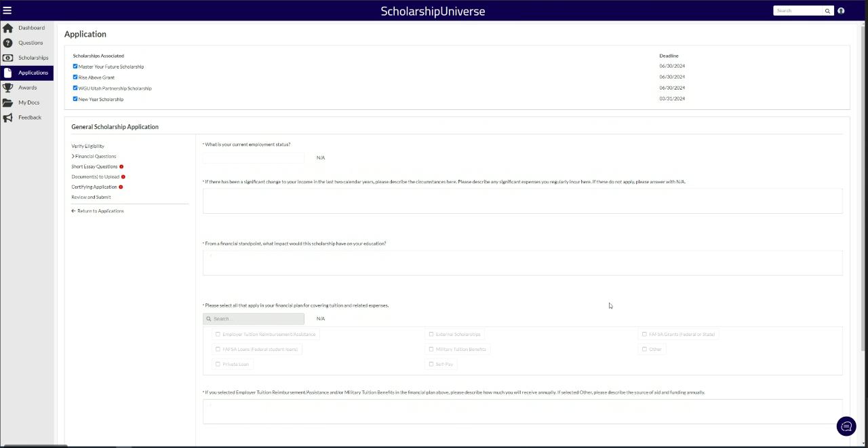Click the employer/military funding details field

[x=522, y=411]
